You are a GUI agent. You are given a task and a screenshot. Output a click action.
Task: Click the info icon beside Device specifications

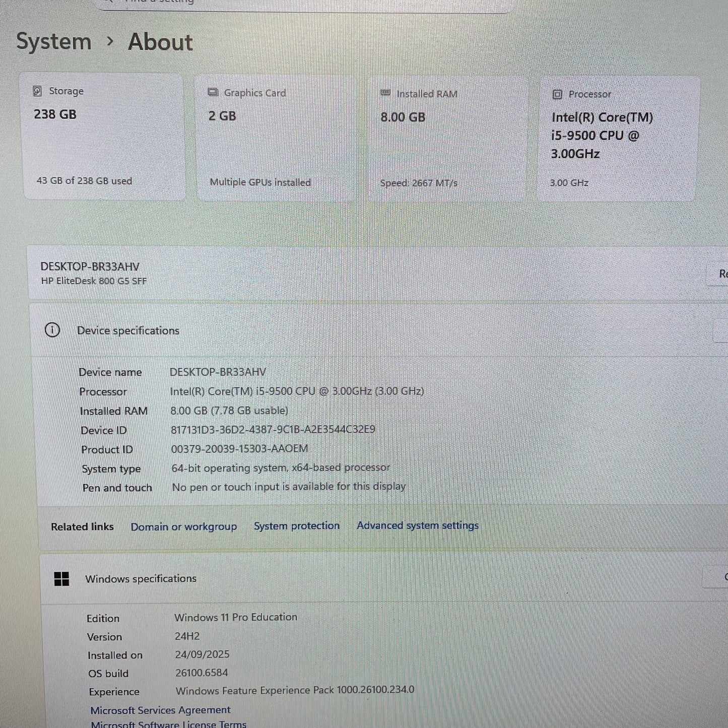(52, 330)
